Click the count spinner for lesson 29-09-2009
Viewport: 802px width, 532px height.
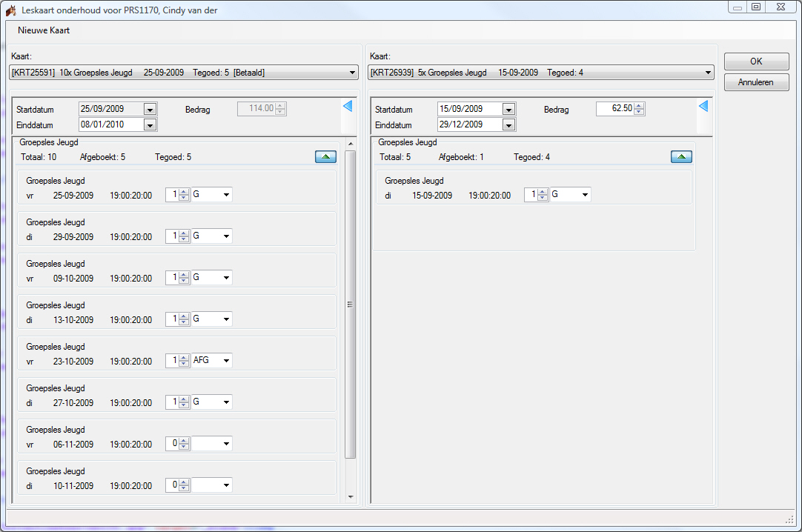184,236
